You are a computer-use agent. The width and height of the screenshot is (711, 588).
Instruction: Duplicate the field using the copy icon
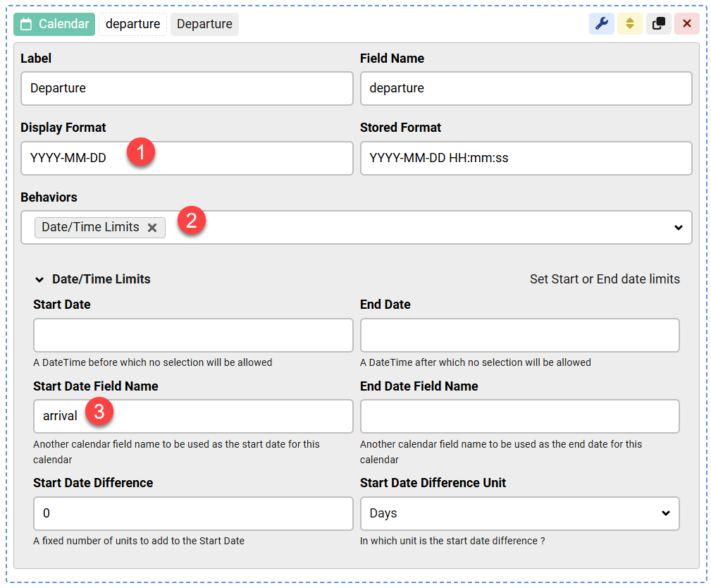(658, 23)
